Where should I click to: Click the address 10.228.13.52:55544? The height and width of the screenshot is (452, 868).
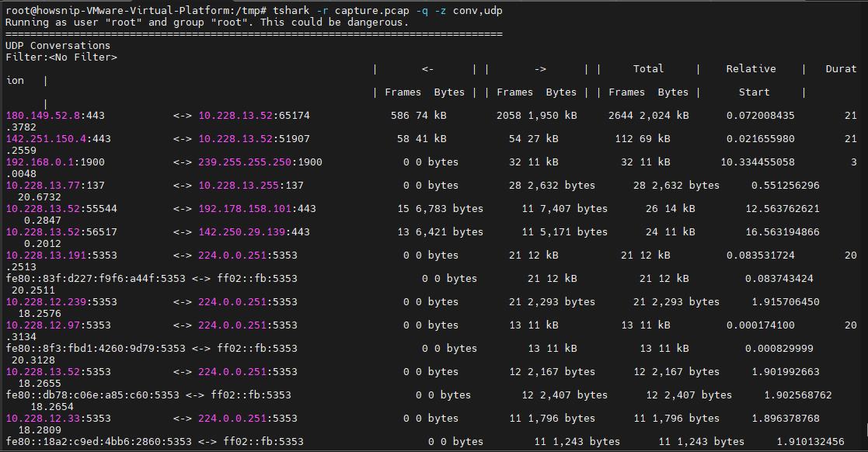61,209
